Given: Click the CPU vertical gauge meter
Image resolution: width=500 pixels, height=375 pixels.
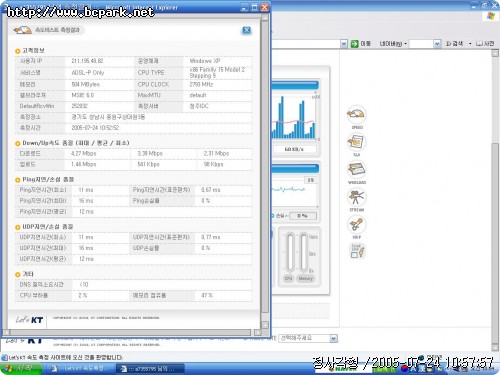Looking at the screenshot, I should pos(290,252).
